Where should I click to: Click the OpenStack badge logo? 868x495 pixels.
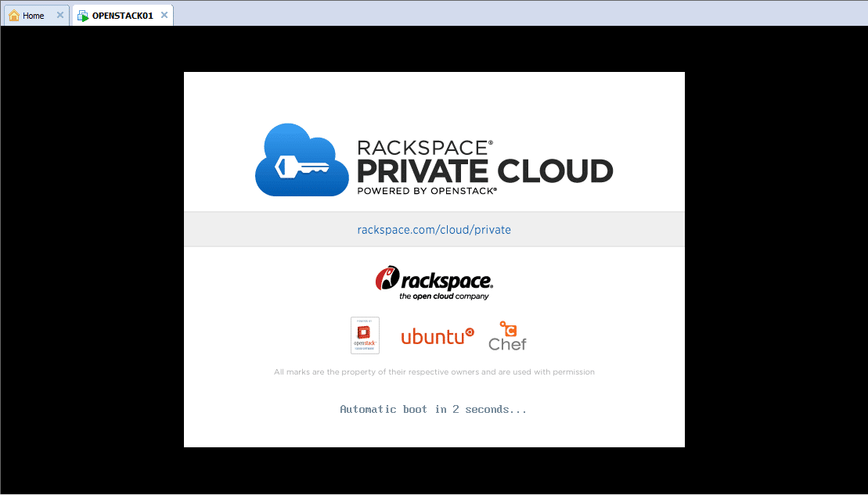tap(365, 335)
